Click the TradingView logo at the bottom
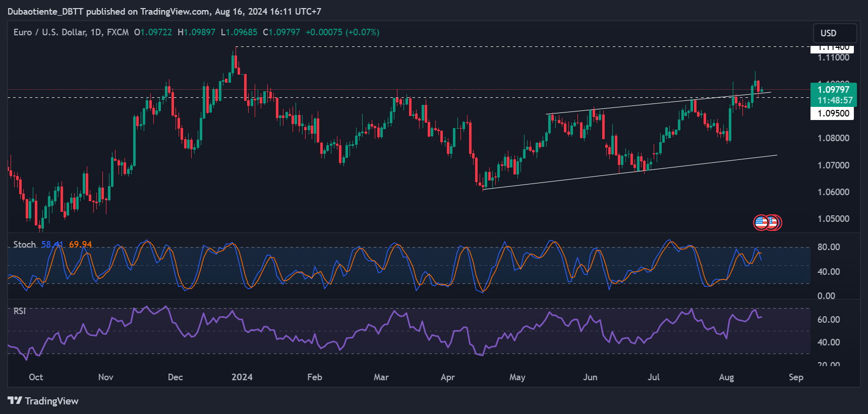 click(43, 401)
